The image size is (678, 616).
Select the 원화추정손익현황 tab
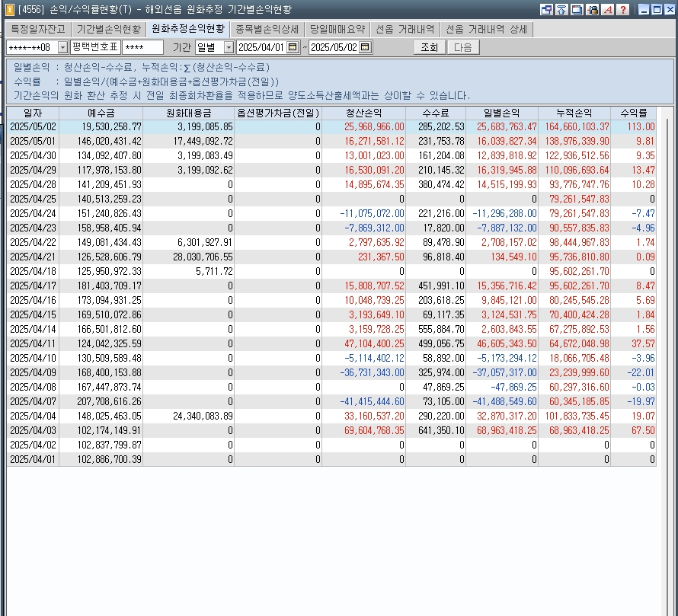click(188, 29)
